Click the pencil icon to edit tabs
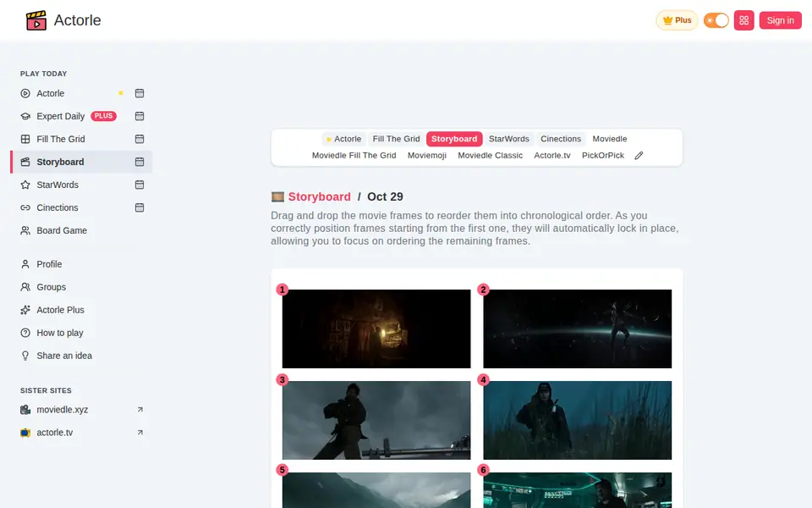Screen dimensions: 812x508 [x=639, y=156]
